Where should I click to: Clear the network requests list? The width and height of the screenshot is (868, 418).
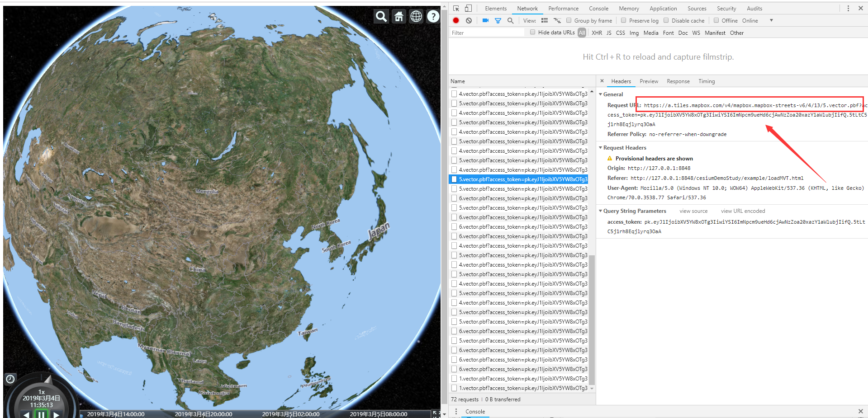tap(469, 20)
